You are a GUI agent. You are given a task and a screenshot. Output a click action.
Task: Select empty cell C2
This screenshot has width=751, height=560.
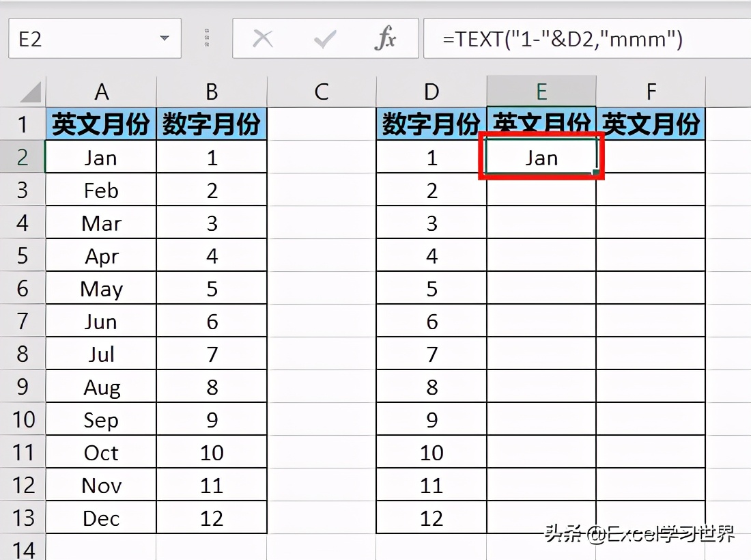click(322, 157)
